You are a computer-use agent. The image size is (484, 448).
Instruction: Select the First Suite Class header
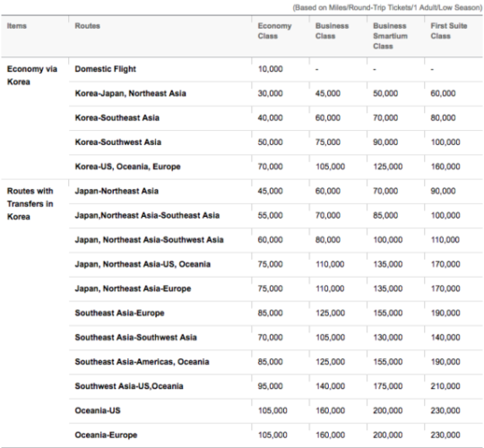click(448, 30)
